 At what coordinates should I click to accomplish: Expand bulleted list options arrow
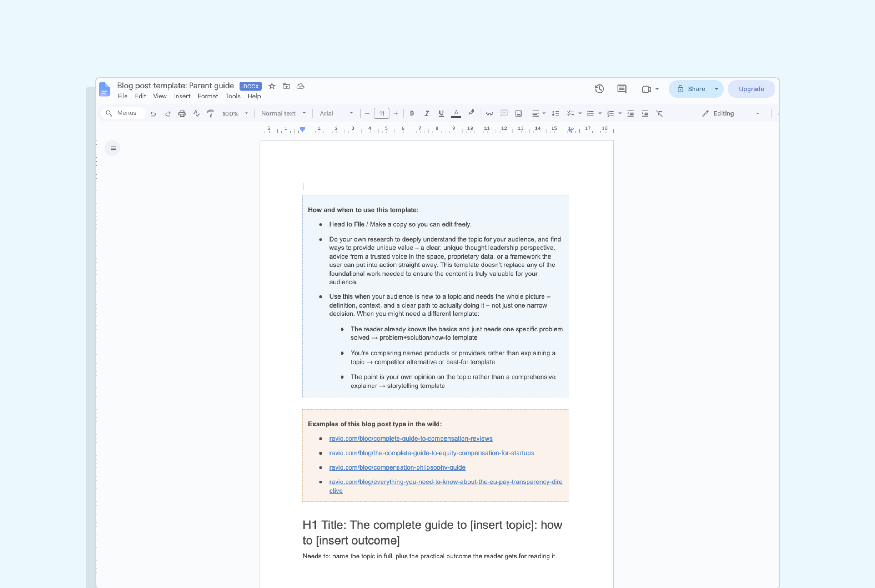pyautogui.click(x=600, y=113)
